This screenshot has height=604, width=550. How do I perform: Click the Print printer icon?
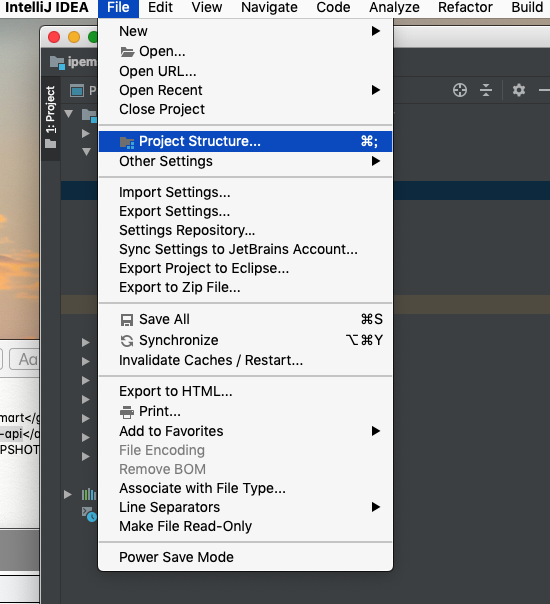(x=127, y=412)
